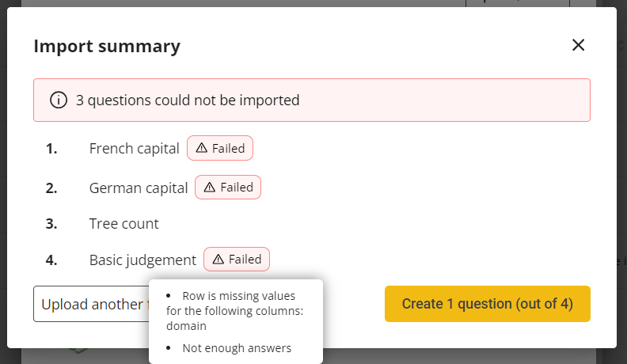Click list number 3 next to Tree count
This screenshot has width=627, height=364.
pos(51,224)
